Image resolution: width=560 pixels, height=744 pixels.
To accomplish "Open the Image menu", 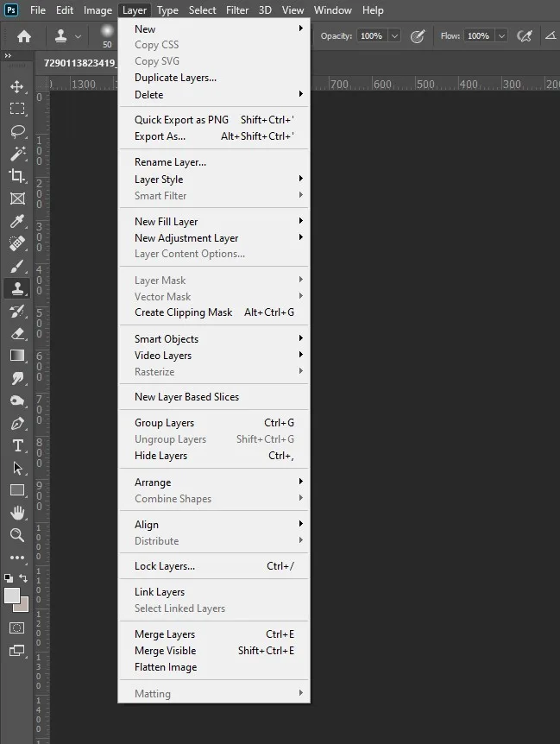I will click(98, 10).
